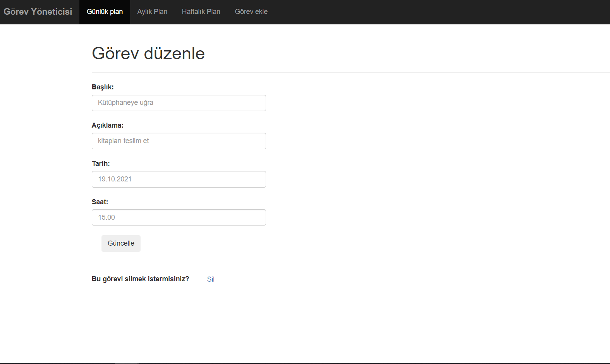Focus the Başlık input field
This screenshot has height=364, width=610.
point(179,103)
